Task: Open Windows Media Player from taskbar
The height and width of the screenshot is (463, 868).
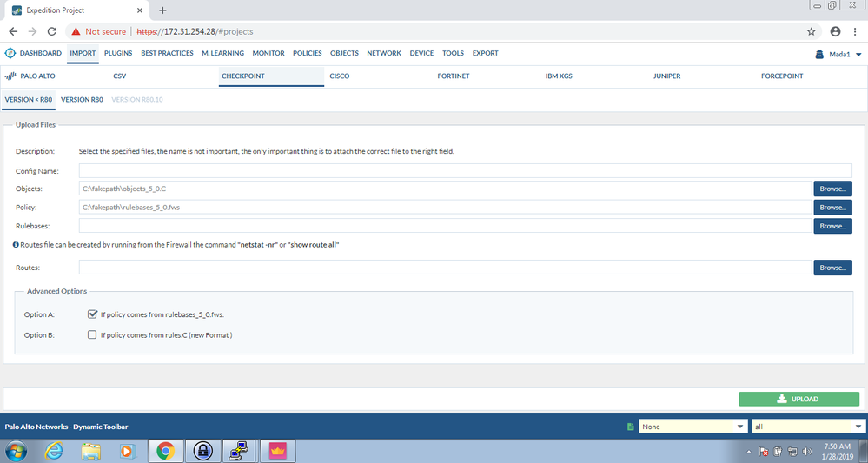Action: [x=128, y=452]
